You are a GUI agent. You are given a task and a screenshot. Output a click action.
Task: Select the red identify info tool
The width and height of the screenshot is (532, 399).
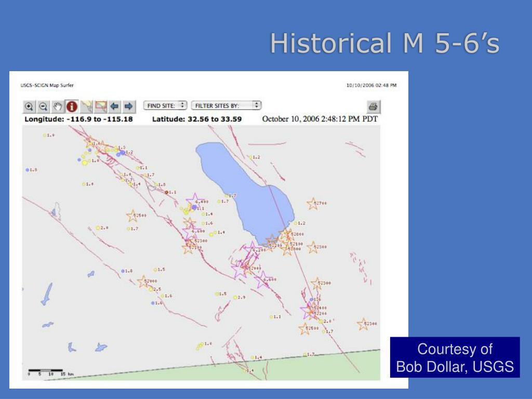click(x=72, y=107)
